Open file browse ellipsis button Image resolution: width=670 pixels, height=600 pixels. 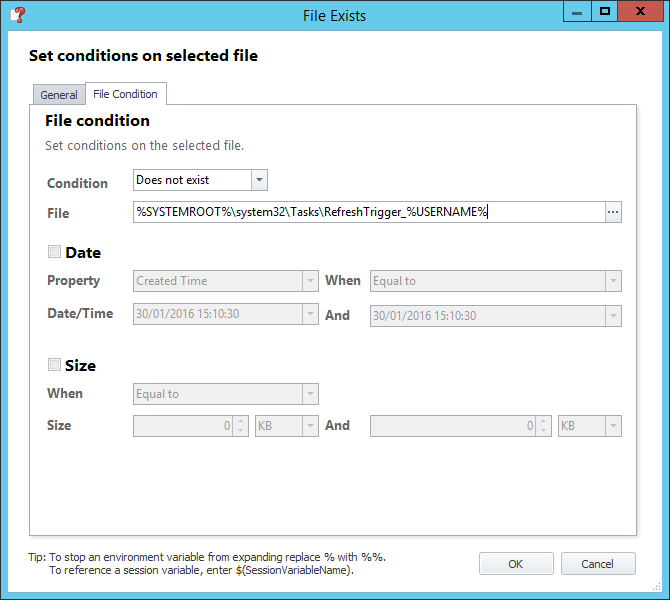pos(613,212)
